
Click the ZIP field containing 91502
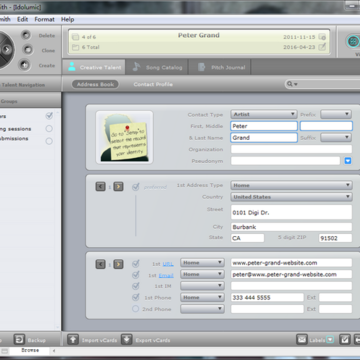click(335, 238)
